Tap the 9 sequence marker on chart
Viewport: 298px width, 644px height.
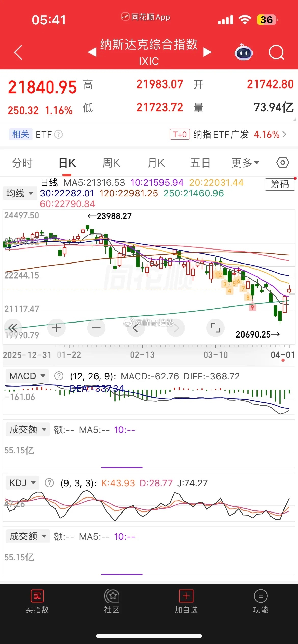point(252,308)
